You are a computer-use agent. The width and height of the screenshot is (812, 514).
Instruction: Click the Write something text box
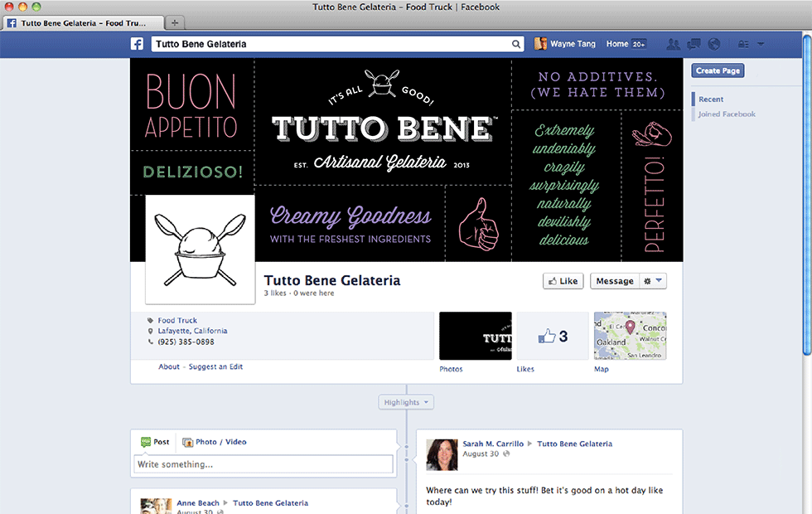263,464
